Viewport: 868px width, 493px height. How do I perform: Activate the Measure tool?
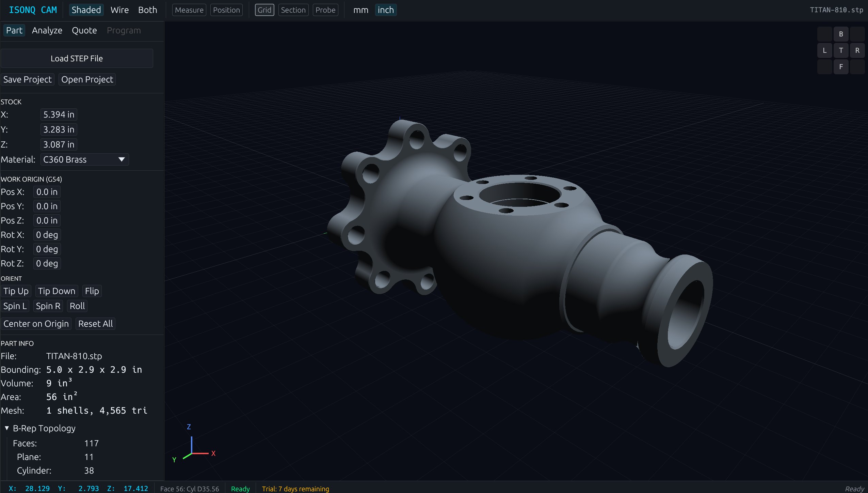(x=189, y=10)
